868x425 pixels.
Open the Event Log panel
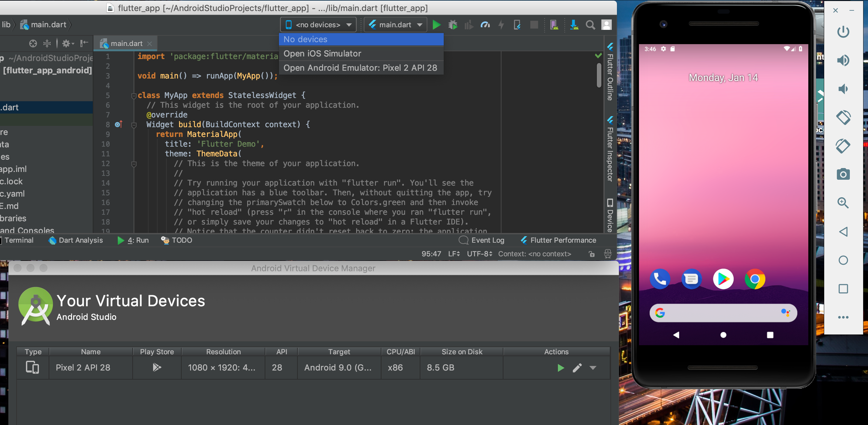(x=482, y=240)
